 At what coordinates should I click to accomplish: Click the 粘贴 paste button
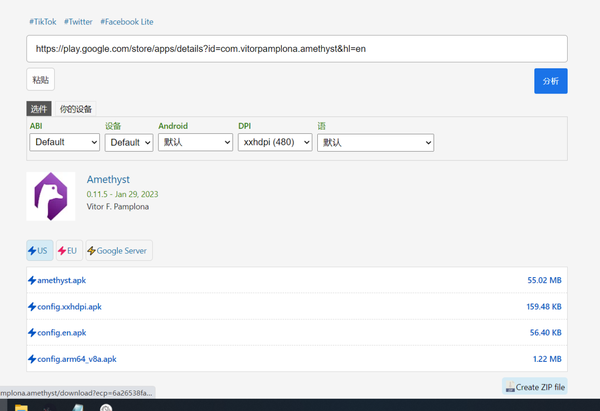tap(40, 80)
